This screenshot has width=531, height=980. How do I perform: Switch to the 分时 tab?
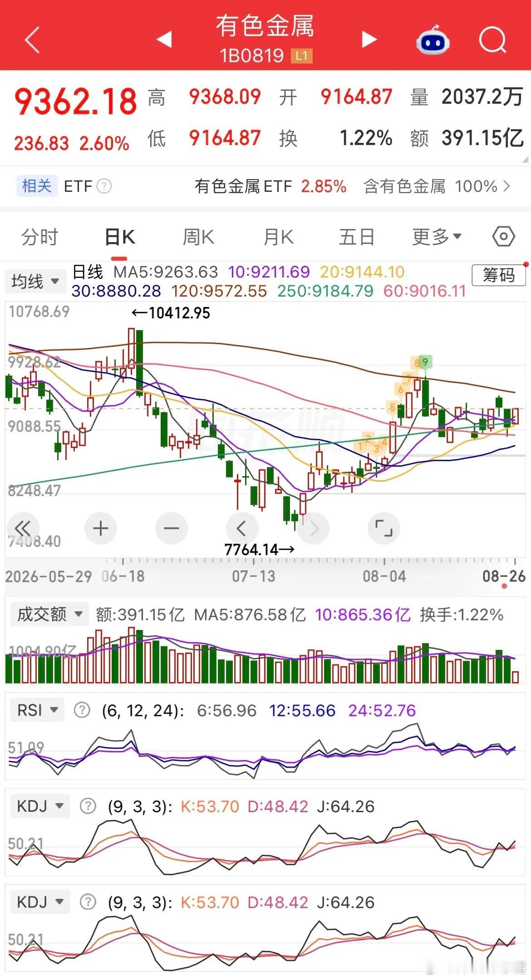tap(40, 237)
